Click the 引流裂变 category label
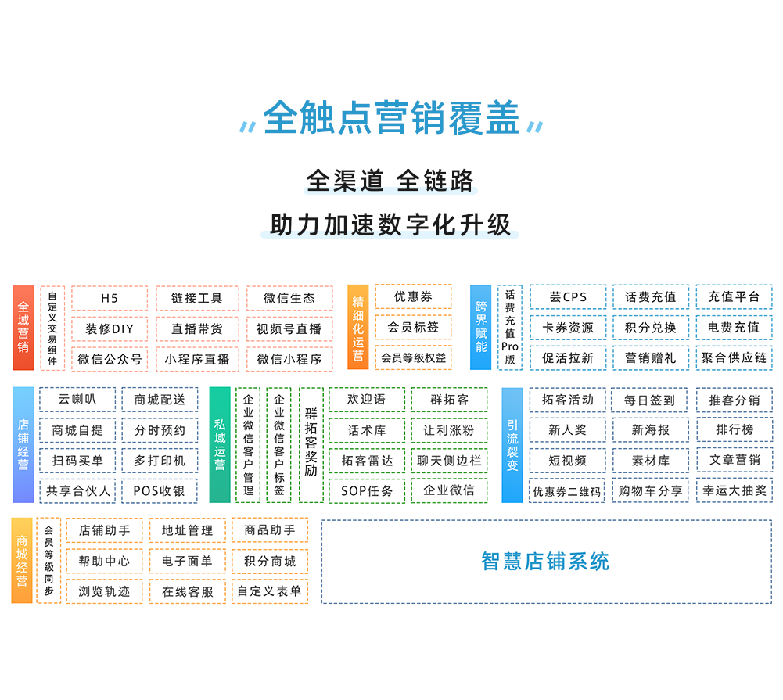783x700 pixels. 512,445
